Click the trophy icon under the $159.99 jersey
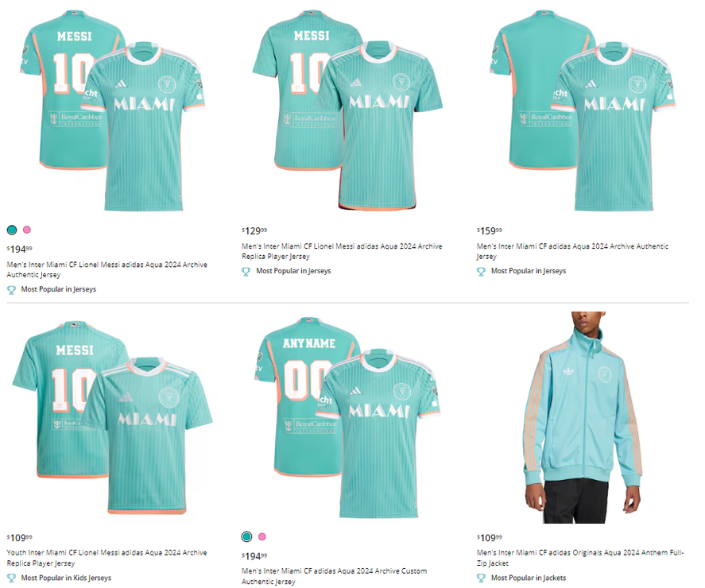Screen dimensions: 705x588 coord(481,272)
